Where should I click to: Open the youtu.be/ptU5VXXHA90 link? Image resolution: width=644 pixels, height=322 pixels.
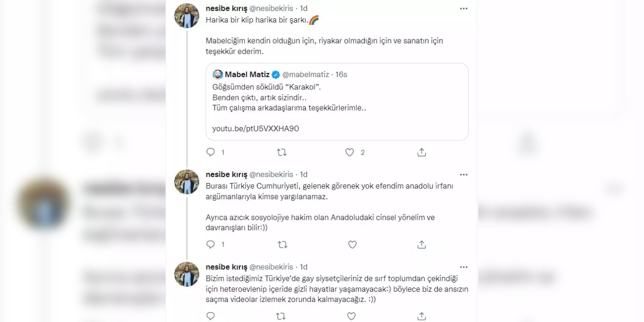(255, 129)
